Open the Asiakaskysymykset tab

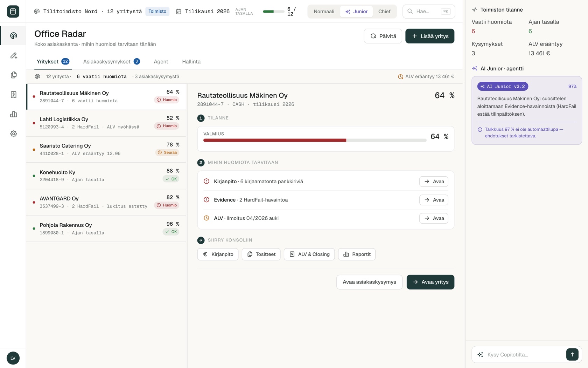pos(111,62)
